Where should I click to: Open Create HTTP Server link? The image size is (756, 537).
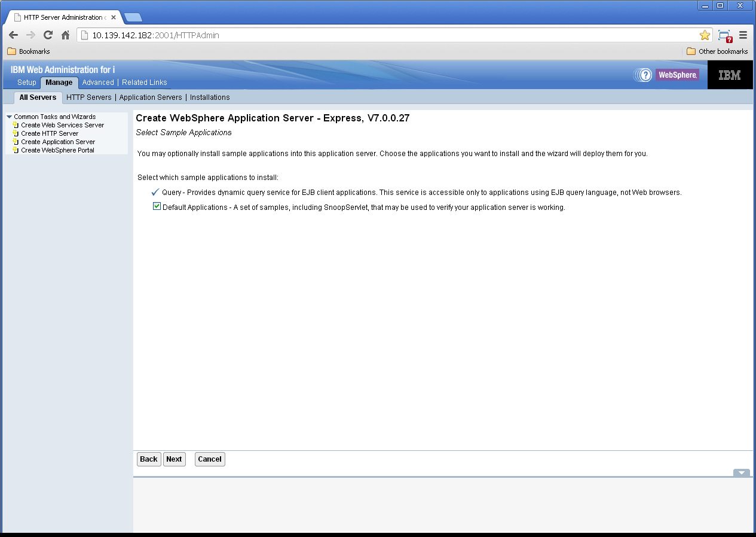coord(50,133)
